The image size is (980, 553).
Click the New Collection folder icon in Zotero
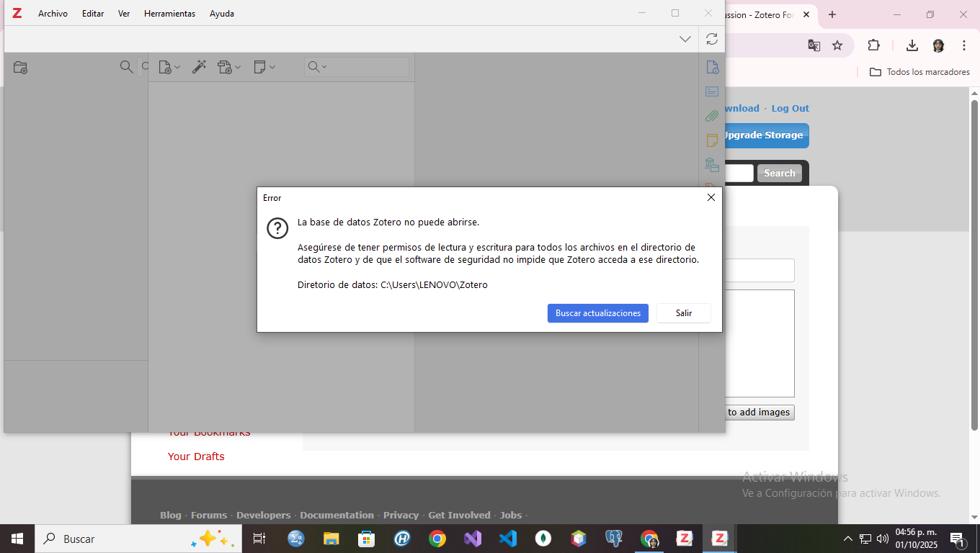(20, 68)
